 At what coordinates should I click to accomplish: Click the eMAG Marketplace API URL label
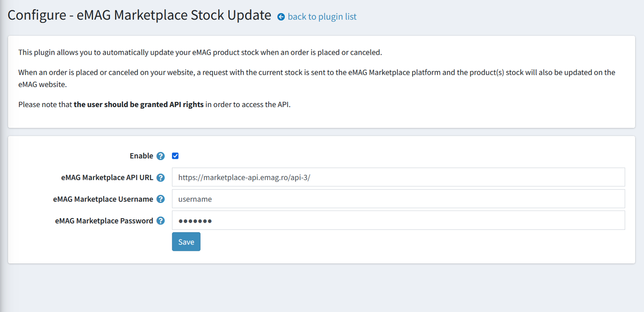click(107, 178)
